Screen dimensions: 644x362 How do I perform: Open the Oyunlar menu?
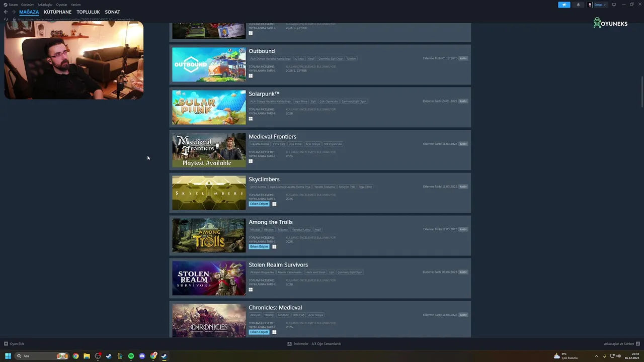[x=61, y=5]
